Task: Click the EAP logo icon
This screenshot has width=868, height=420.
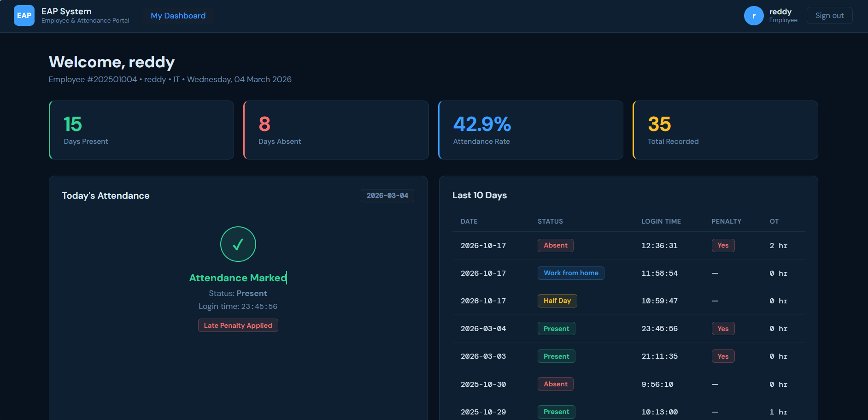Action: 24,16
